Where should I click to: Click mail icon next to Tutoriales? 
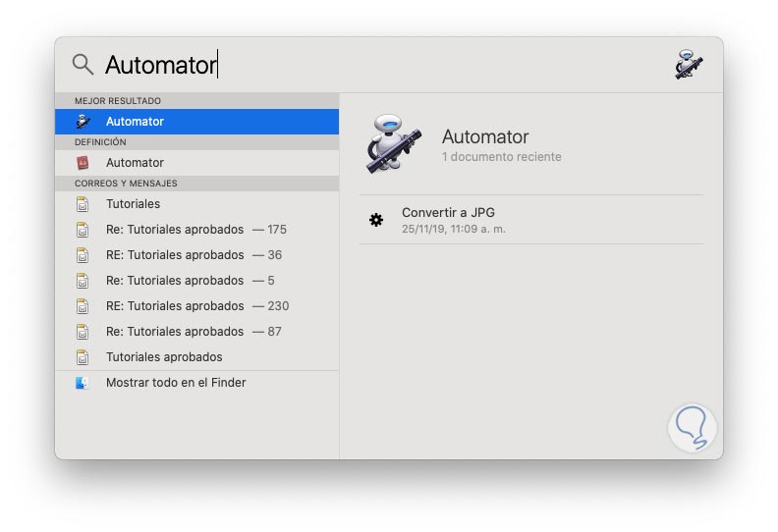(83, 204)
